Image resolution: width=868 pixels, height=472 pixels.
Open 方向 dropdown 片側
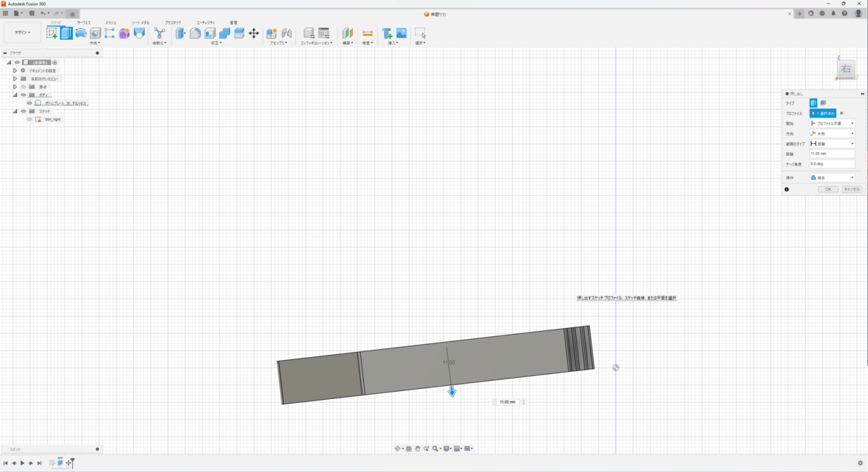[833, 134]
